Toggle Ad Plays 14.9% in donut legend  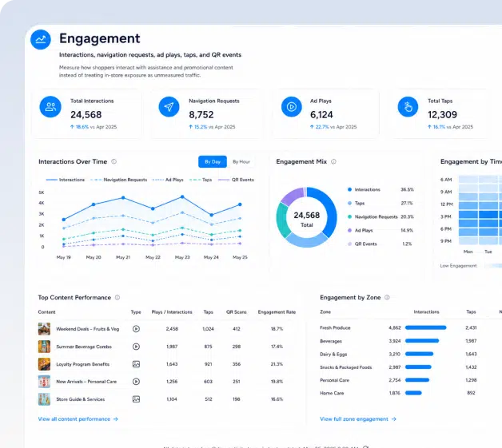pyautogui.click(x=380, y=230)
